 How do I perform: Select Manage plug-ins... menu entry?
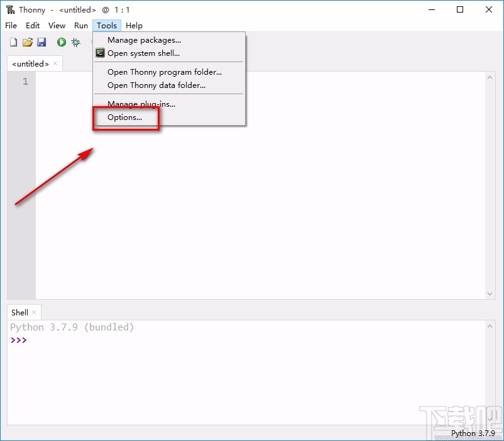141,104
